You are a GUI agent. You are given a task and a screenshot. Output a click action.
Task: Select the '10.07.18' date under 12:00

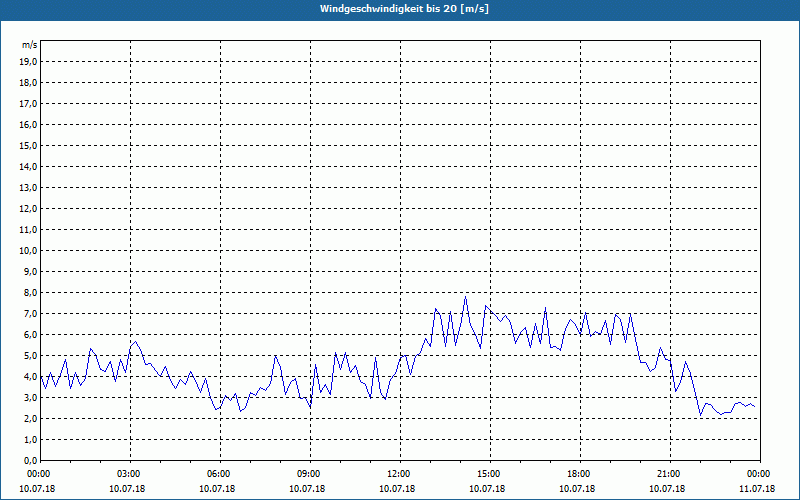coord(397,489)
